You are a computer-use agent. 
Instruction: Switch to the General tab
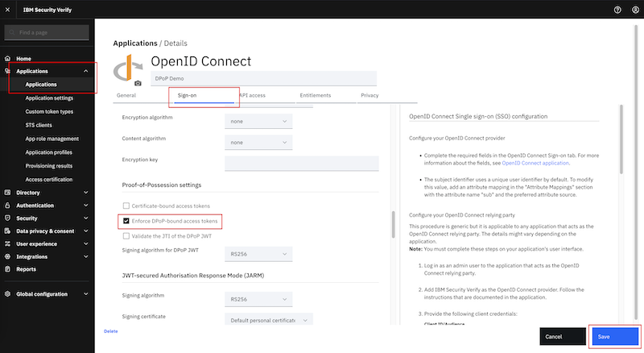tap(126, 95)
